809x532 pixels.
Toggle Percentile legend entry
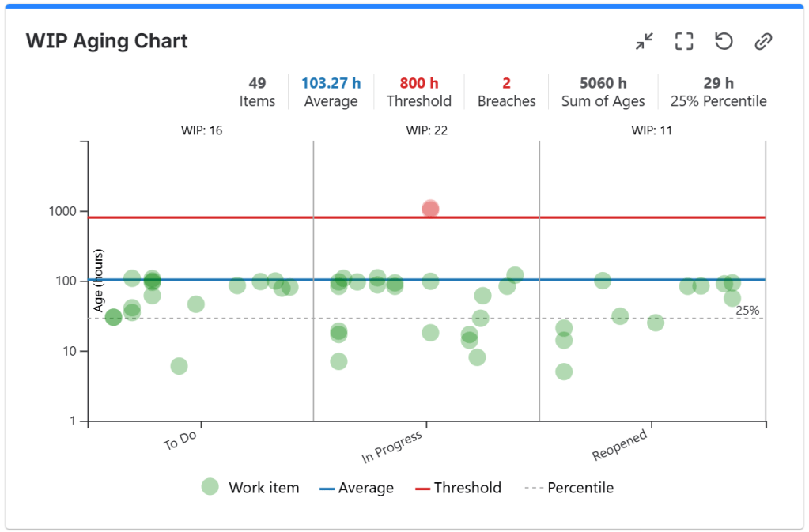pyautogui.click(x=569, y=488)
